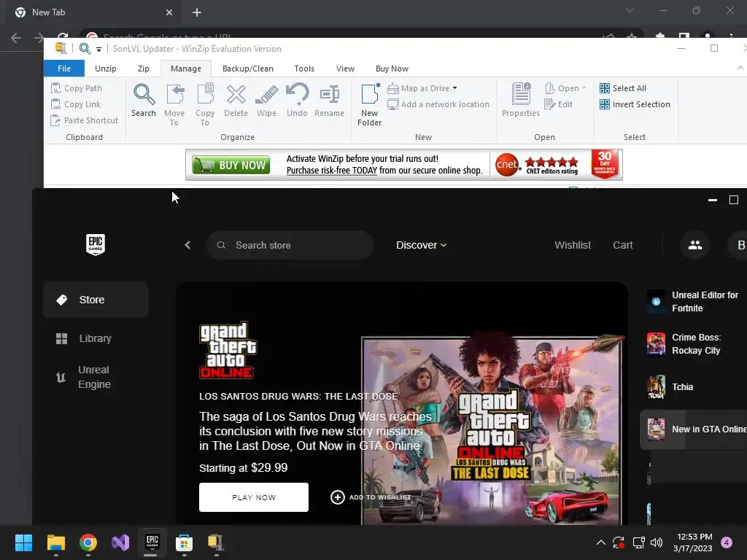Click the Search icon in WinZip ribbon
Screen dimensions: 747x560
pos(144,100)
